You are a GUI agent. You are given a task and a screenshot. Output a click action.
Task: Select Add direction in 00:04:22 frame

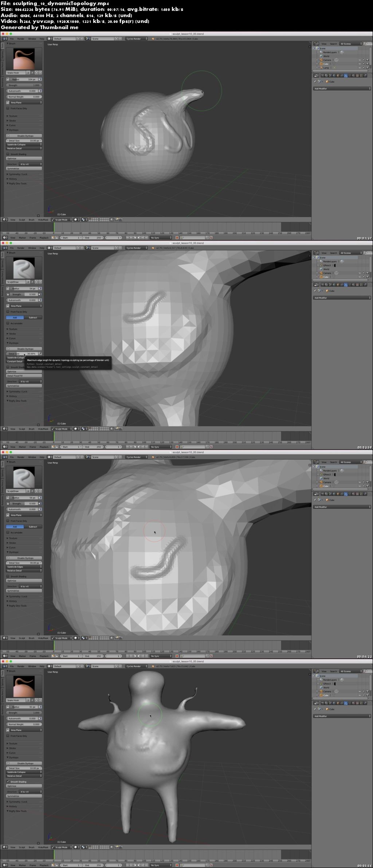15,527
